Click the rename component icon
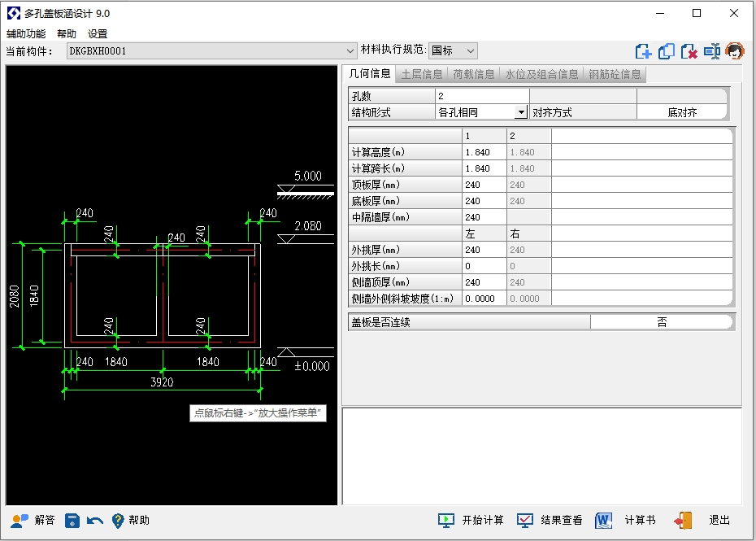Viewport: 756px width, 541px height. pos(712,51)
